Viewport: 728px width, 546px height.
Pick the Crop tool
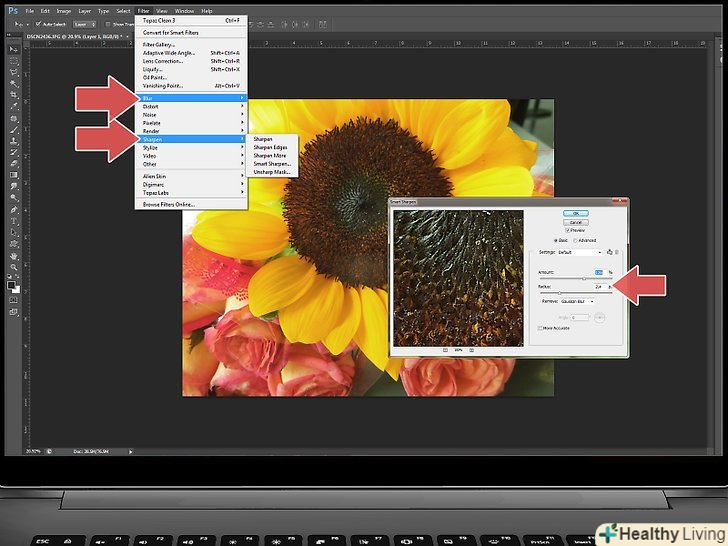(14, 94)
